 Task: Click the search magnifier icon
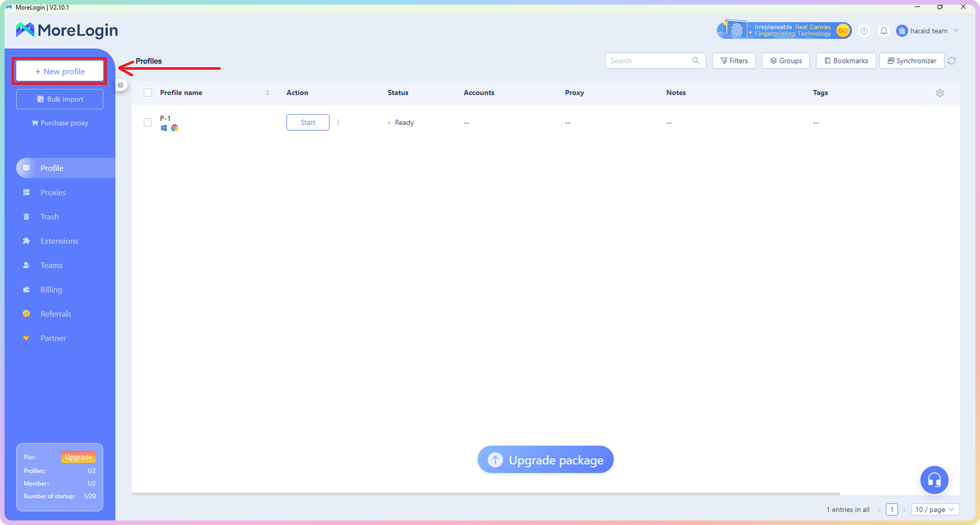tap(695, 61)
